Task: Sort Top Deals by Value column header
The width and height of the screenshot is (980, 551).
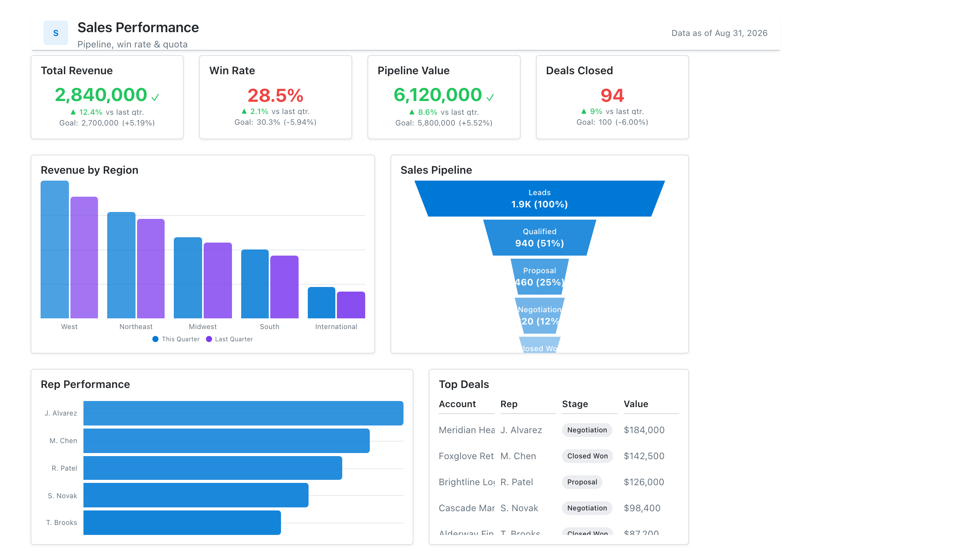Action: tap(651, 404)
